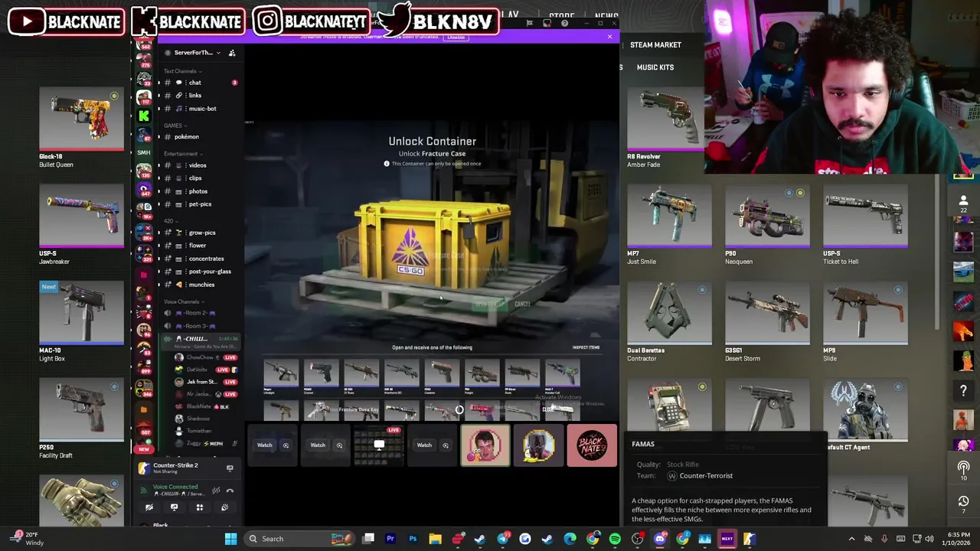Open the #chat text channel in Discord

point(199,83)
